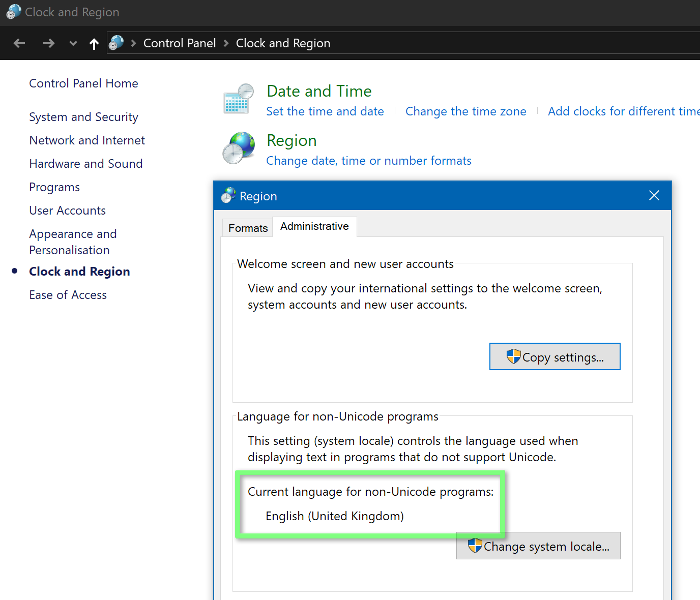Open System and Security category
The image size is (700, 600).
83,117
